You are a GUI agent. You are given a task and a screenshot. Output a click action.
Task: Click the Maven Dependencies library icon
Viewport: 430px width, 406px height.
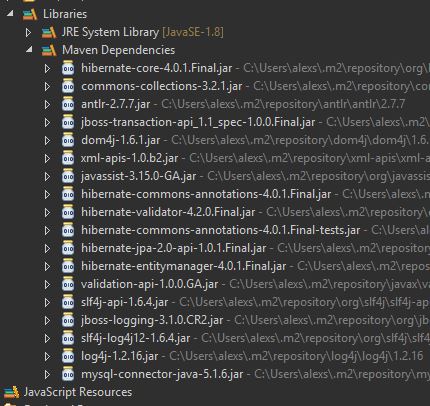pos(49,50)
